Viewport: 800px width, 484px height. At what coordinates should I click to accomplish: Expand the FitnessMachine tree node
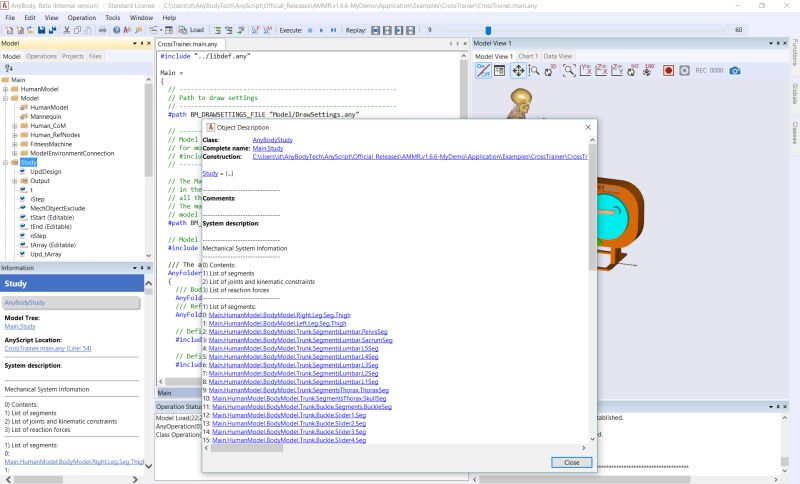coord(15,144)
